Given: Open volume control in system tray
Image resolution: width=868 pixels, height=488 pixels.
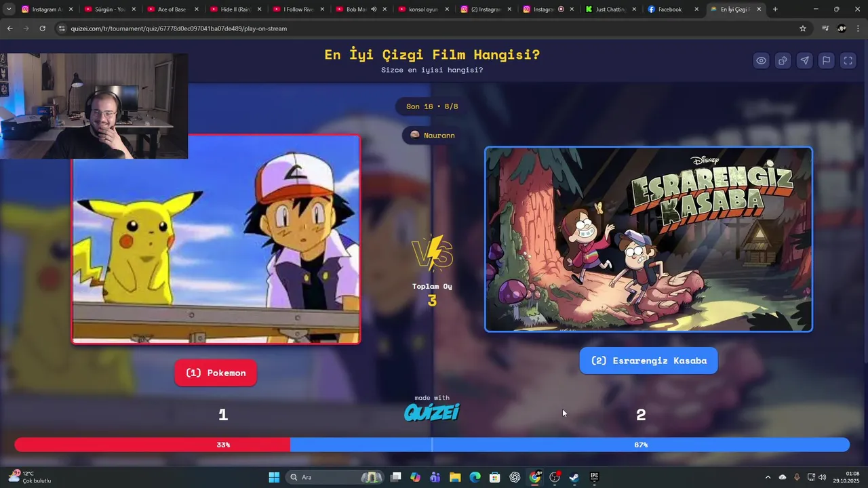Looking at the screenshot, I should tap(823, 477).
